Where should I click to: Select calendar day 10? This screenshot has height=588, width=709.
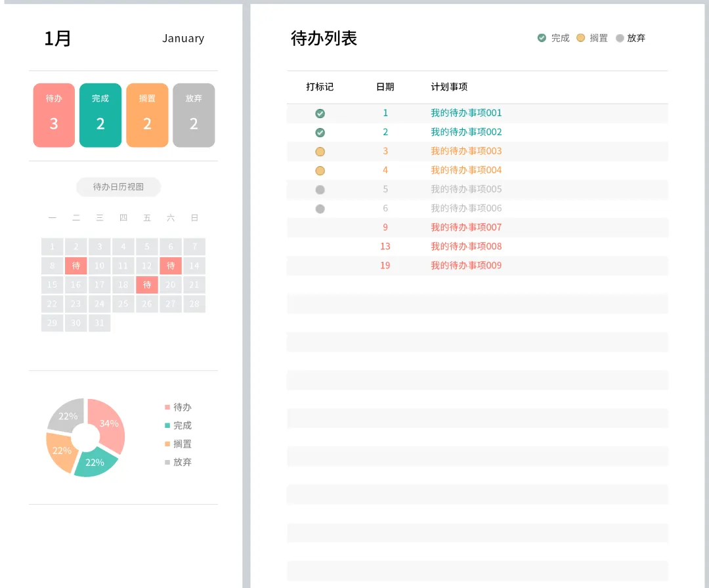tap(100, 266)
